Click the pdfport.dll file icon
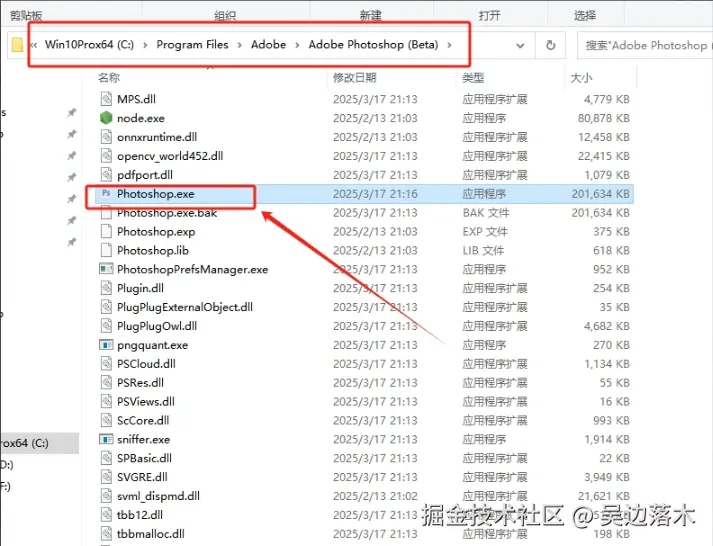 [x=106, y=175]
